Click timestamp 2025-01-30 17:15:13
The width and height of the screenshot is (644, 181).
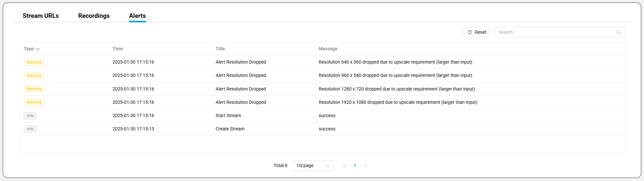[133, 129]
